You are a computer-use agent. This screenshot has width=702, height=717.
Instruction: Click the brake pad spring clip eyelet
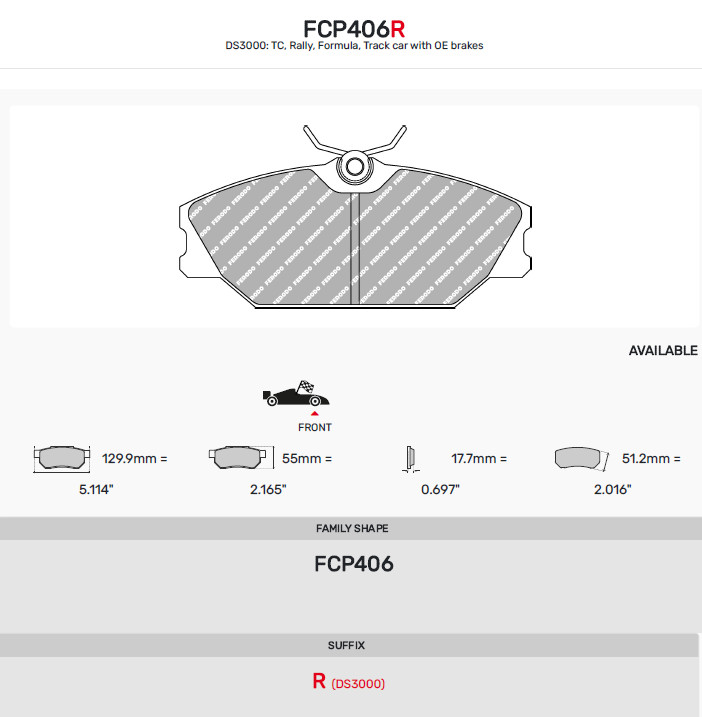(355, 167)
